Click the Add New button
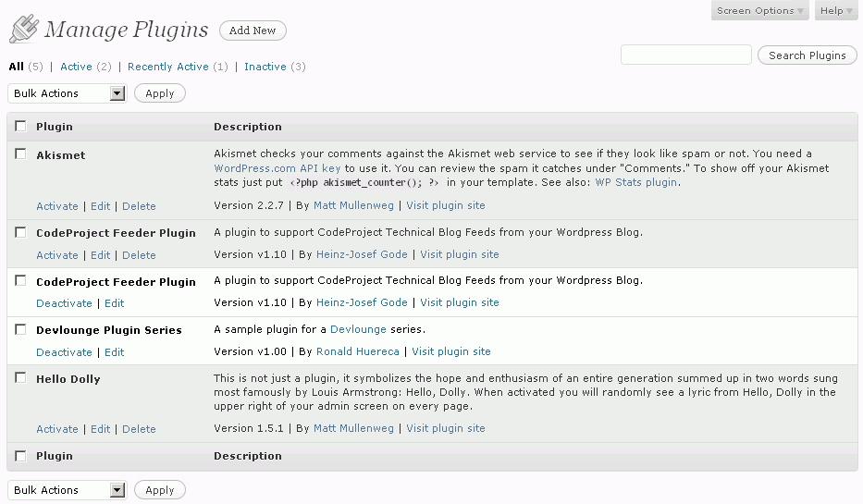The image size is (863, 504). (253, 31)
